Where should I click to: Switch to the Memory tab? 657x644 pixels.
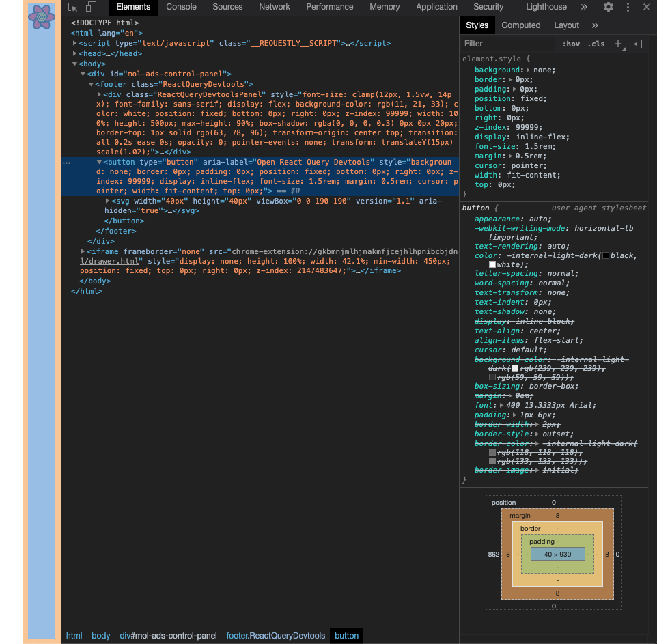[385, 7]
